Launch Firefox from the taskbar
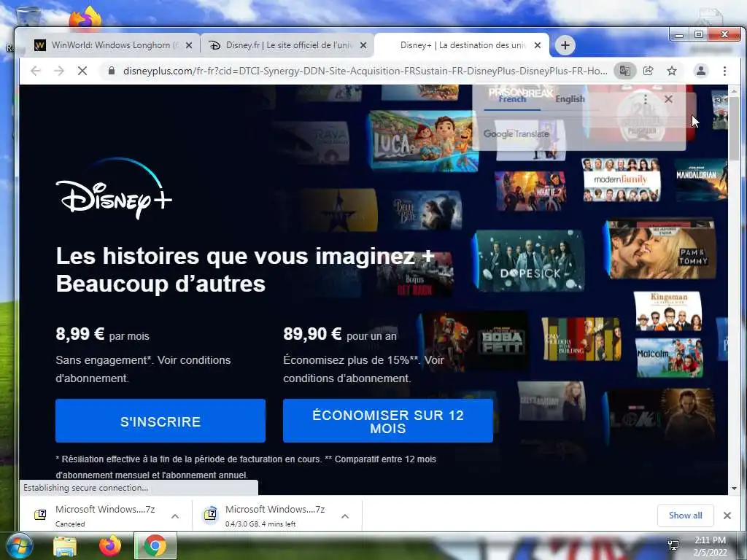 coord(110,545)
